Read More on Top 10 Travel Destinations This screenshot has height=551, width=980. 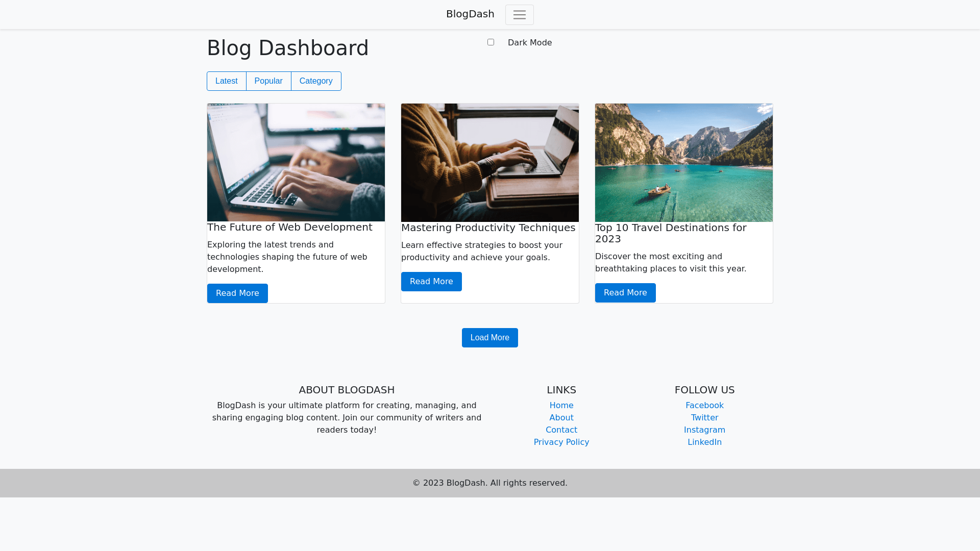tap(625, 293)
